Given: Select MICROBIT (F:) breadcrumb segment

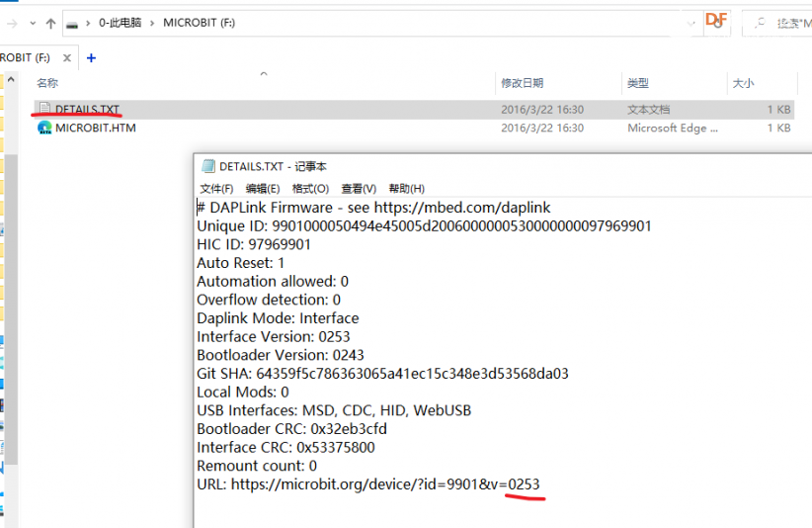Looking at the screenshot, I should tap(199, 23).
